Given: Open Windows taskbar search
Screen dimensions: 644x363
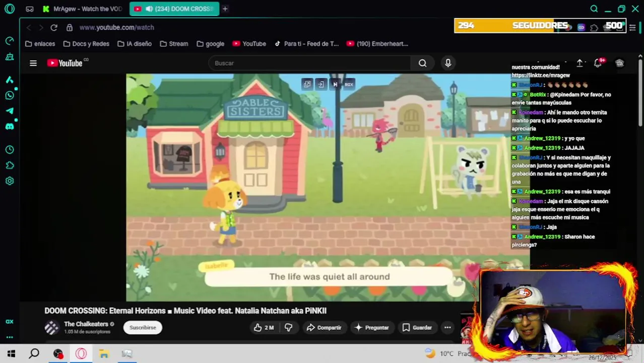Looking at the screenshot, I should (x=34, y=353).
